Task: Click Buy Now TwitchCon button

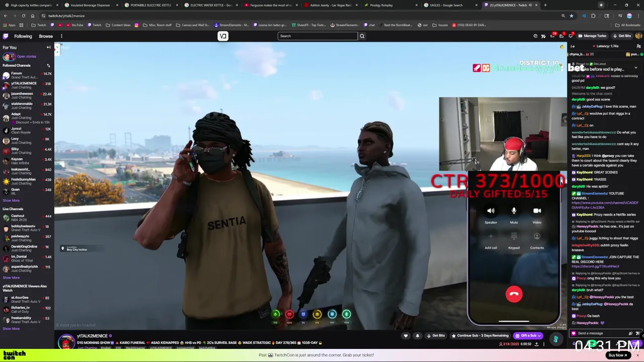Action: 618,355
